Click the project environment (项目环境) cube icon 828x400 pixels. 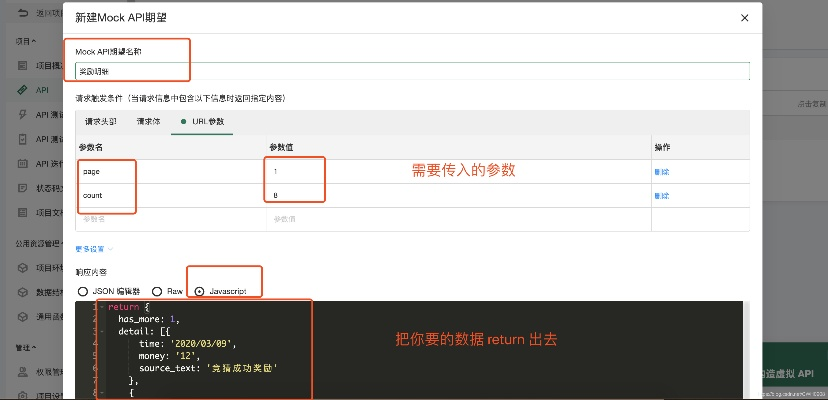(x=22, y=268)
